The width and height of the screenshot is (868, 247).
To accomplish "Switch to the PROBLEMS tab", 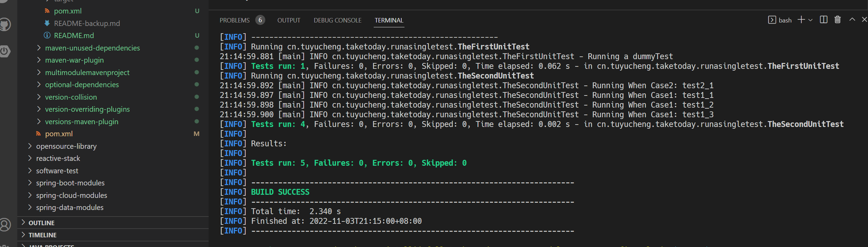I will [x=235, y=20].
